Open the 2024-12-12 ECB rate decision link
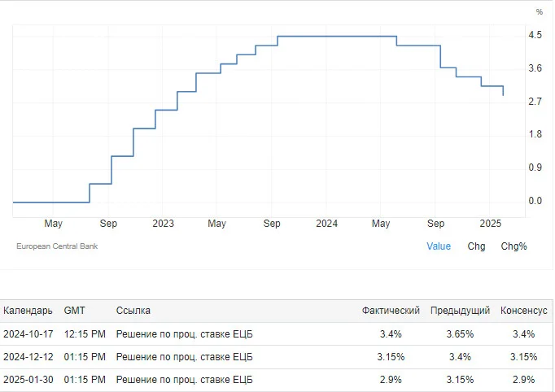 (184, 356)
